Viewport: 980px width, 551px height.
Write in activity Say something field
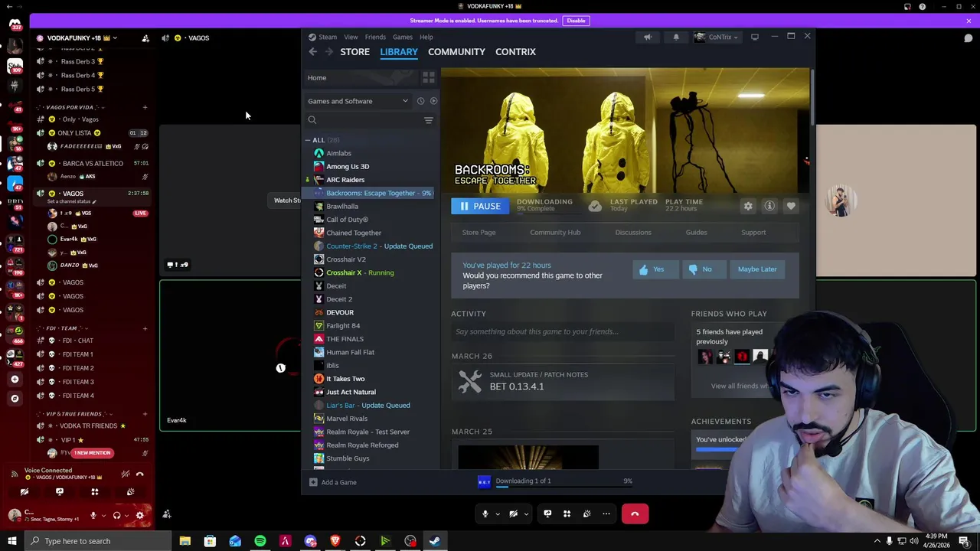tap(563, 331)
